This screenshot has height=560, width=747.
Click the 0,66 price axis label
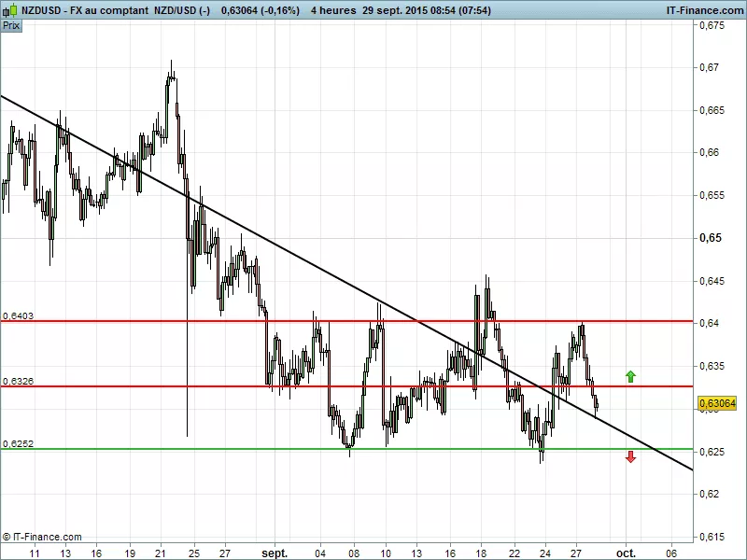tap(709, 153)
